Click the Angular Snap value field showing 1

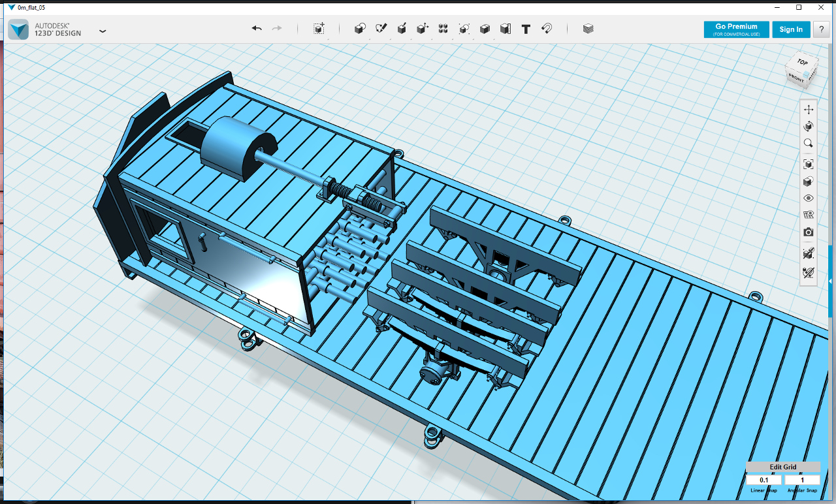802,480
